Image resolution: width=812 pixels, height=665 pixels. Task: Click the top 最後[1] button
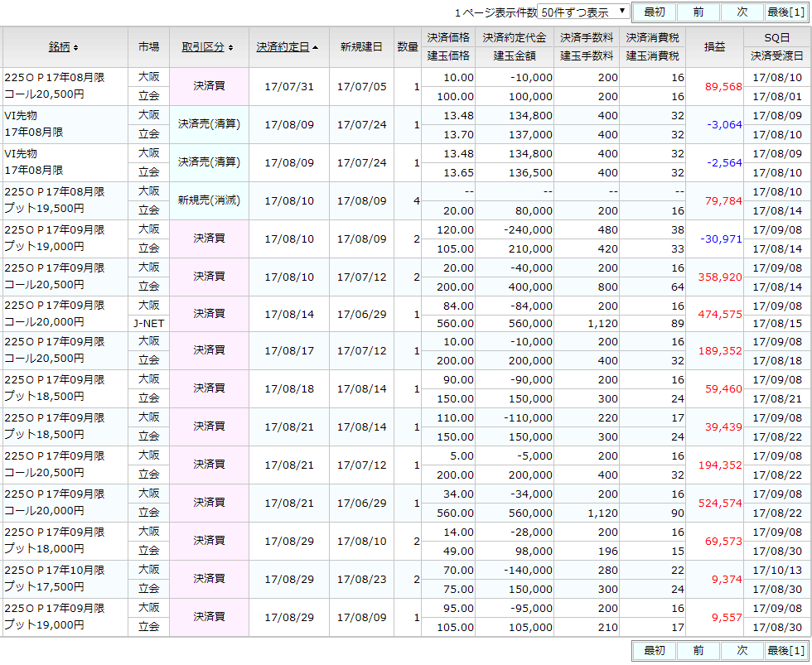click(x=784, y=12)
